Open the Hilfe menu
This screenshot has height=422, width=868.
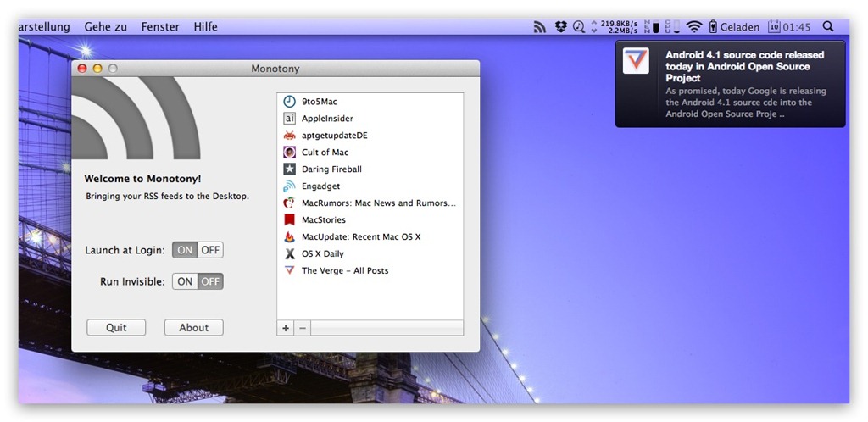(x=205, y=26)
